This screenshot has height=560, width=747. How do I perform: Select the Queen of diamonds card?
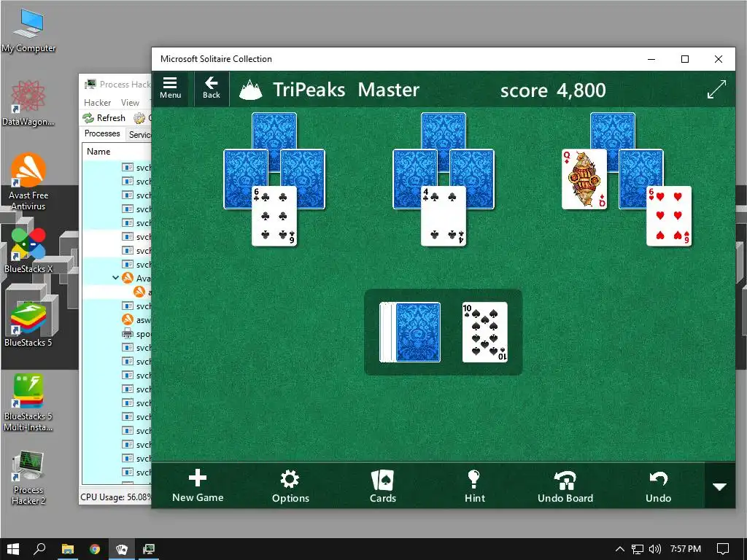point(584,179)
